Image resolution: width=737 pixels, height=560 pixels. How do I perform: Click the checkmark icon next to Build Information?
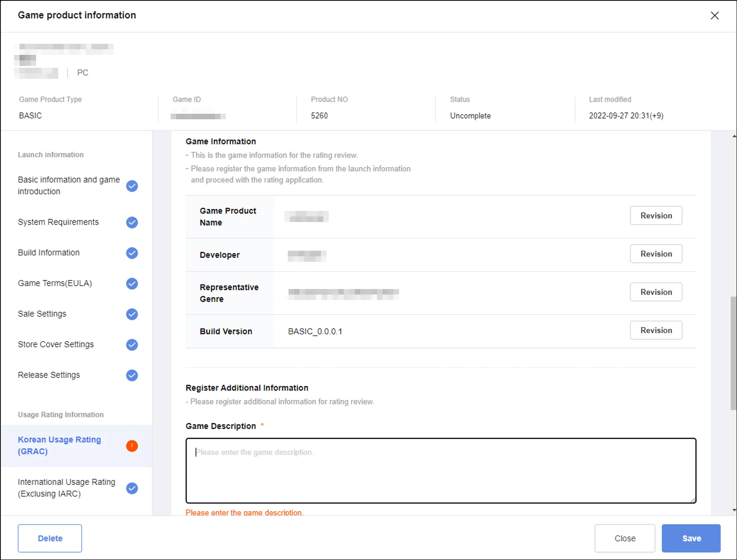tap(132, 253)
